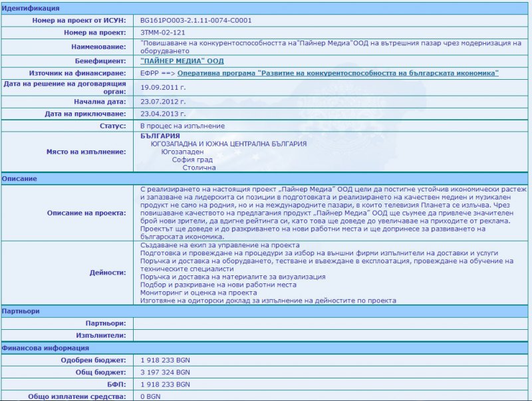
Task: Click the Партньори section header
Action: tap(21, 311)
